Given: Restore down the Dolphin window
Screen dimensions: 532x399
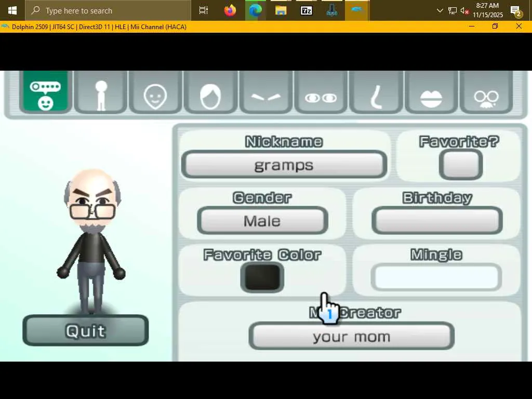Looking at the screenshot, I should [495, 26].
